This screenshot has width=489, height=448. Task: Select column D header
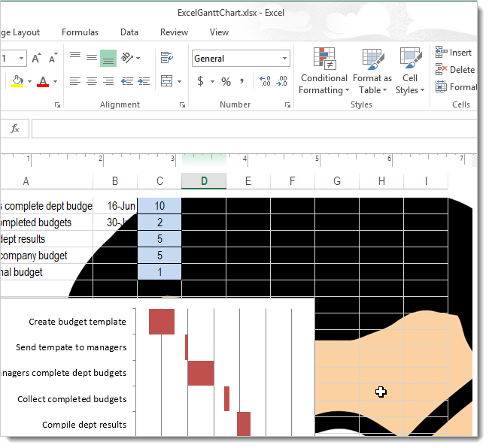pos(204,181)
